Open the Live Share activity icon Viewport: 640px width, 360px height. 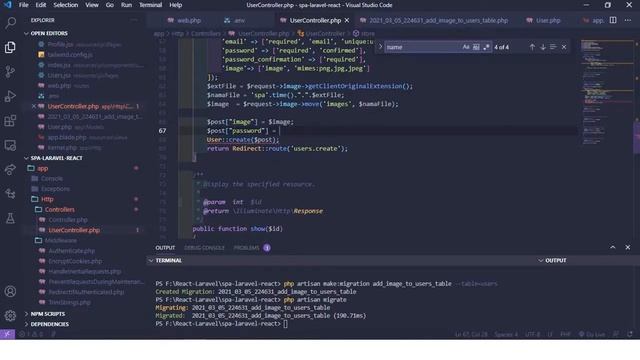10,170
